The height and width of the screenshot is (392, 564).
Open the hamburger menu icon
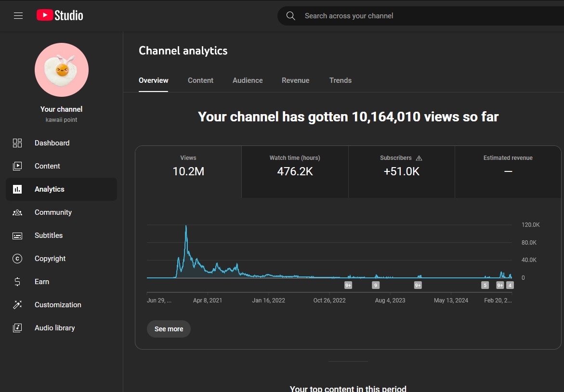click(x=18, y=16)
